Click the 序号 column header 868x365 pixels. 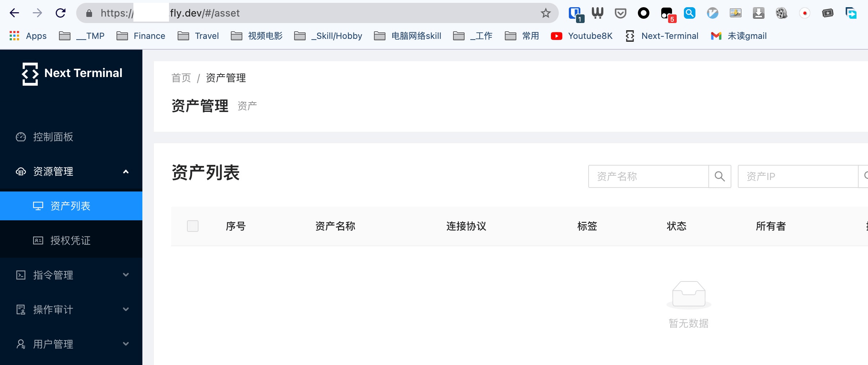pyautogui.click(x=236, y=226)
